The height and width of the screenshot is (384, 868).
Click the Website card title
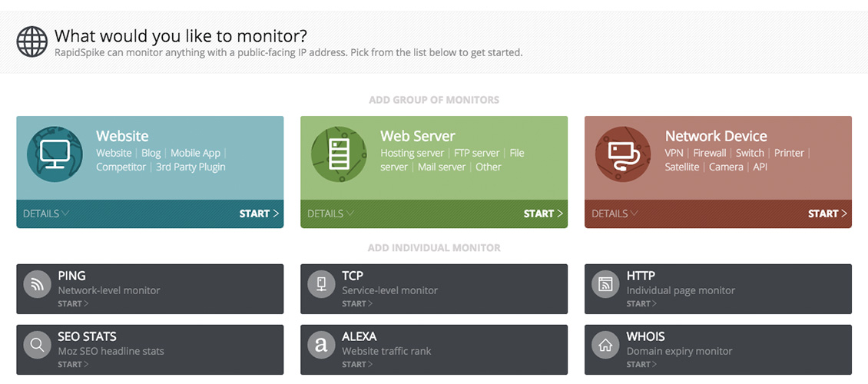tap(122, 136)
